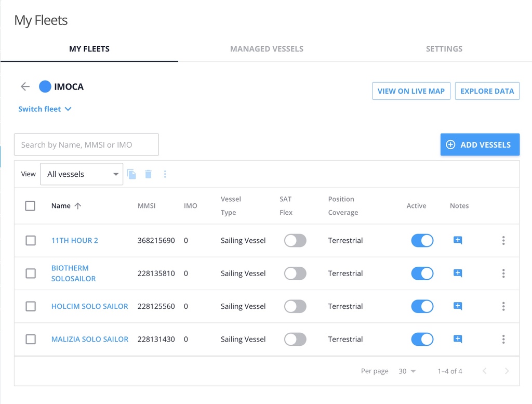532x404 pixels.
Task: Click the Name column header
Action: point(61,206)
